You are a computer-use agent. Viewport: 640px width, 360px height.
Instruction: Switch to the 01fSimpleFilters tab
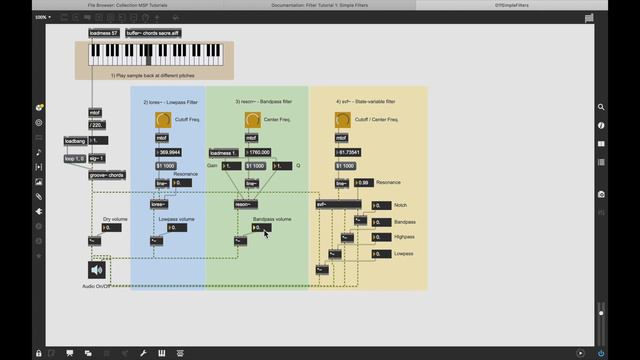[511, 5]
